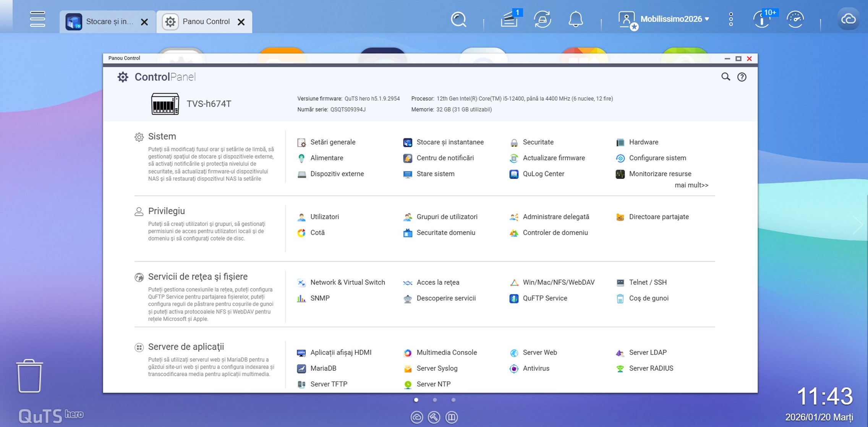This screenshot has width=868, height=427.
Task: Open the main hamburger menu
Action: 37,19
